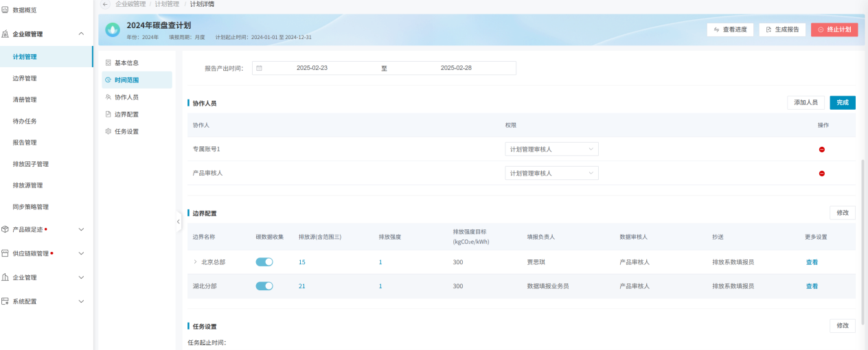Toggle 碳数据收集 switch for 北京总部

pos(264,262)
